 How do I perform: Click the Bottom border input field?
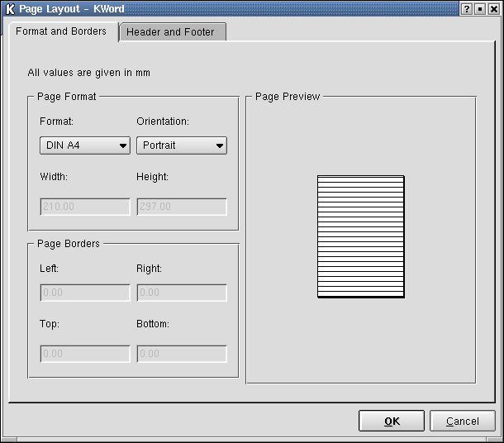[x=182, y=354]
